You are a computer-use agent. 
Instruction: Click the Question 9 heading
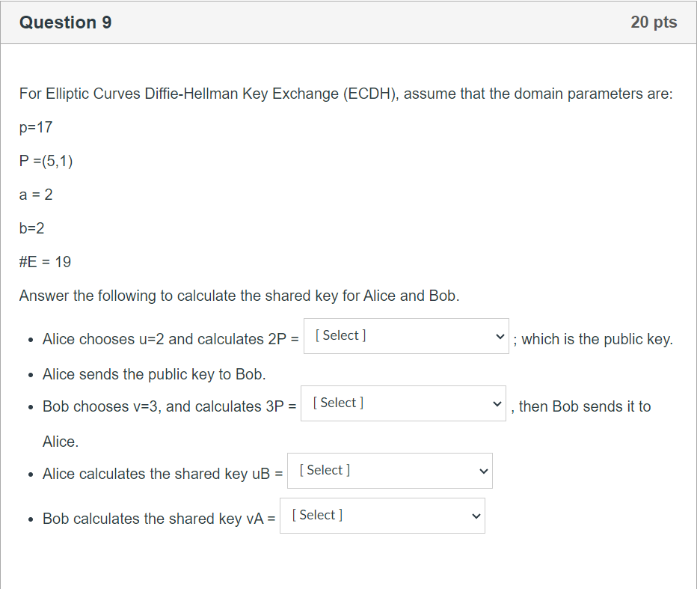(66, 22)
